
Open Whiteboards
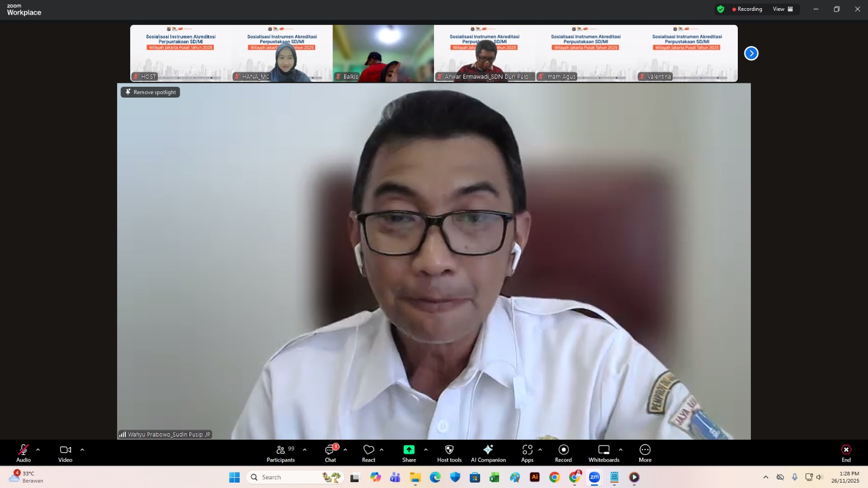[x=603, y=453]
